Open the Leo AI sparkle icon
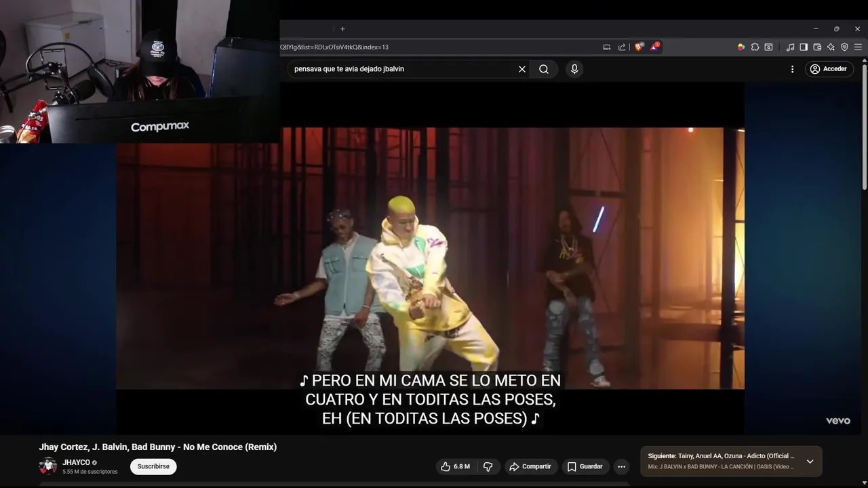 831,47
